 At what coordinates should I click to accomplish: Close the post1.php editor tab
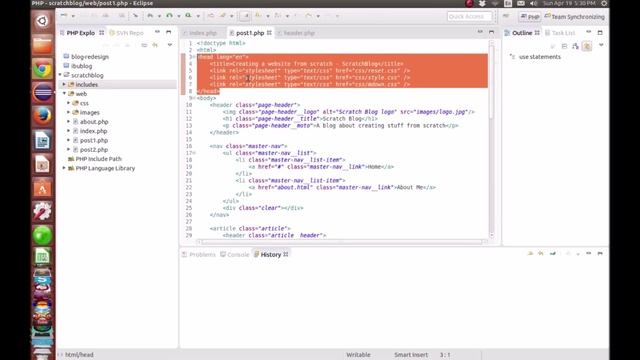pyautogui.click(x=269, y=33)
